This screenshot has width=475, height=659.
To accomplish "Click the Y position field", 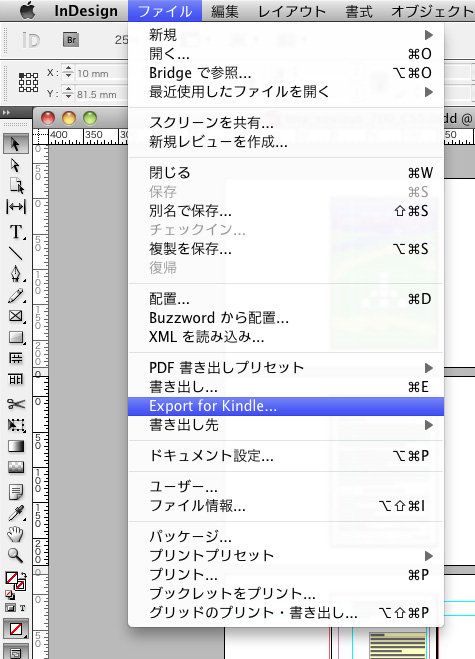I will (101, 95).
